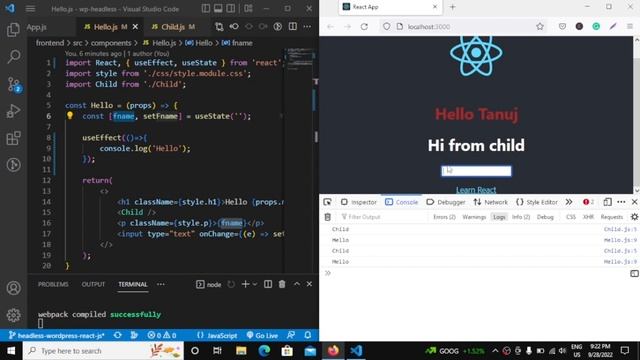Click components breadcrumb segment
Screen dimensions: 640x360
(111, 43)
